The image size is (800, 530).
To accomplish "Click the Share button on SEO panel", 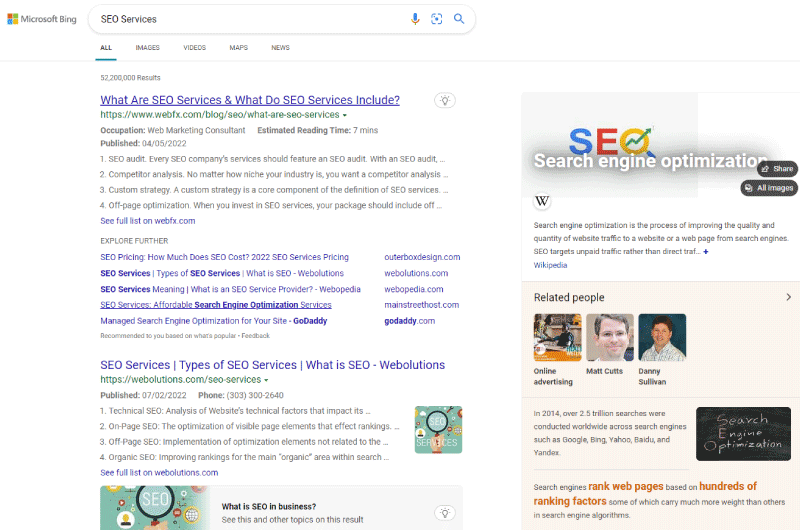I will pyautogui.click(x=777, y=168).
